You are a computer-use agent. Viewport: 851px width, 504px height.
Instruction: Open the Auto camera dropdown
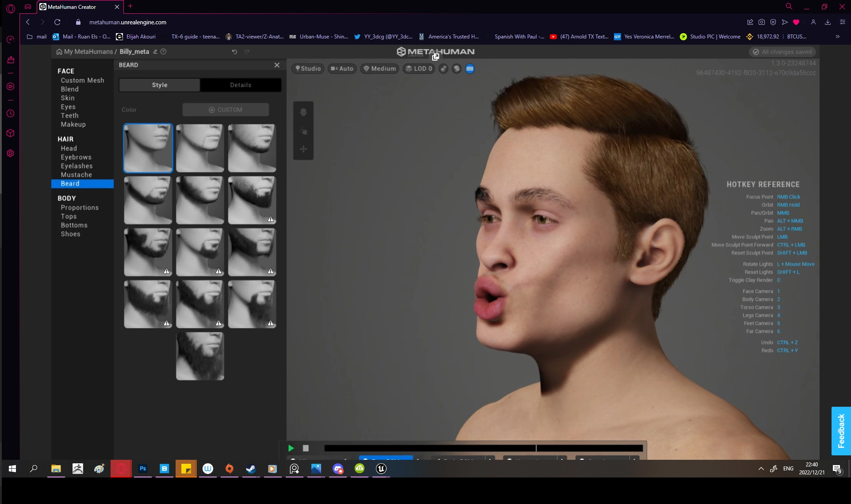tap(342, 69)
